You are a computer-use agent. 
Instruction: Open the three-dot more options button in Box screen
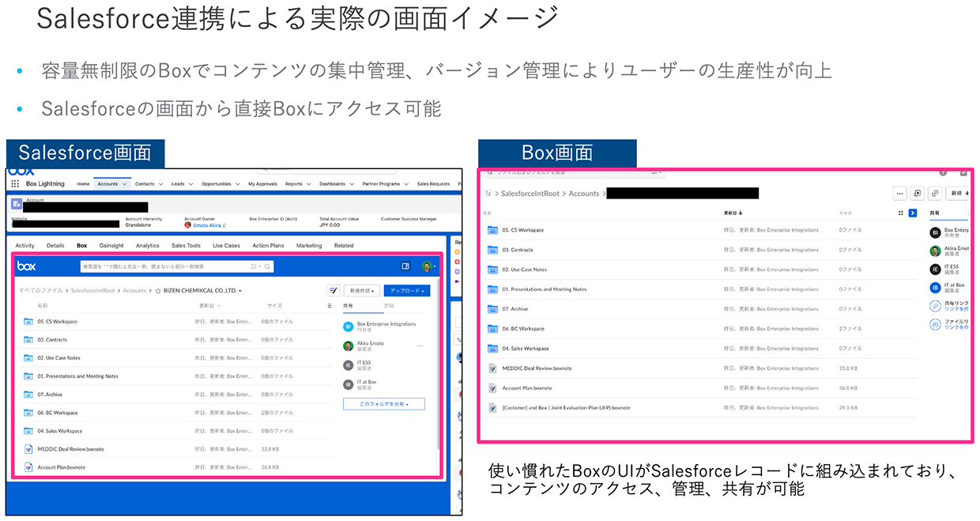[899, 193]
